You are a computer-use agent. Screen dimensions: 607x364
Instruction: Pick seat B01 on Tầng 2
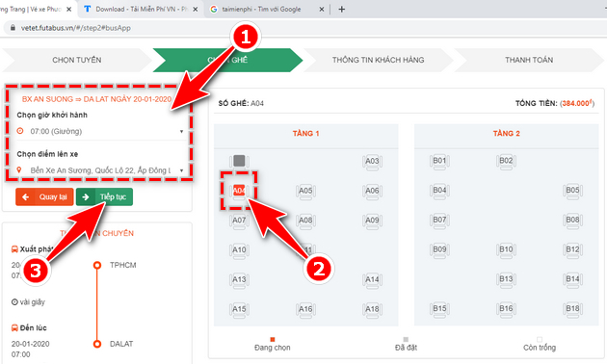coord(439,161)
